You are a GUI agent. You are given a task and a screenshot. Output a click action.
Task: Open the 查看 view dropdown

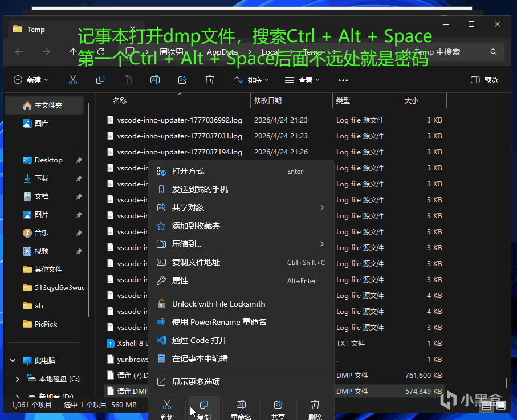click(302, 80)
